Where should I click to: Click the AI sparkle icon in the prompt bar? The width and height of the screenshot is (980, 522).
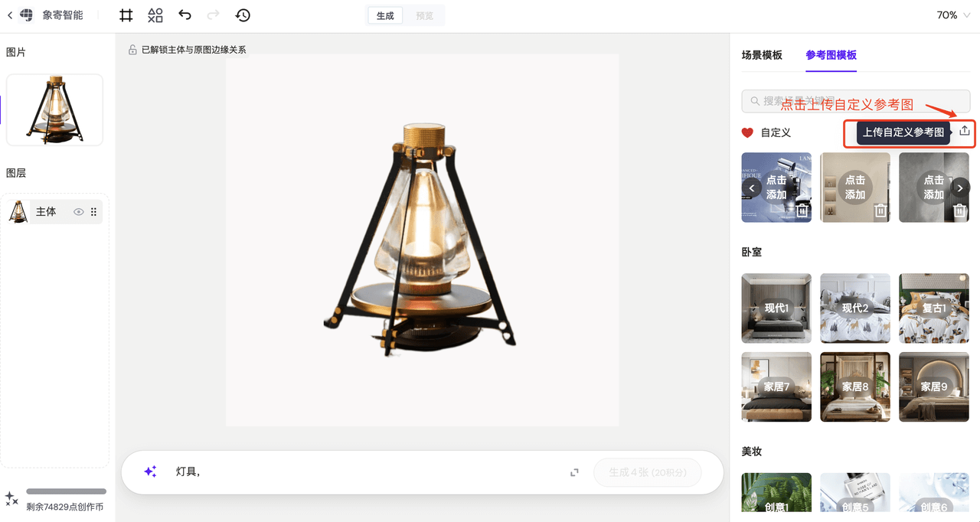point(151,471)
